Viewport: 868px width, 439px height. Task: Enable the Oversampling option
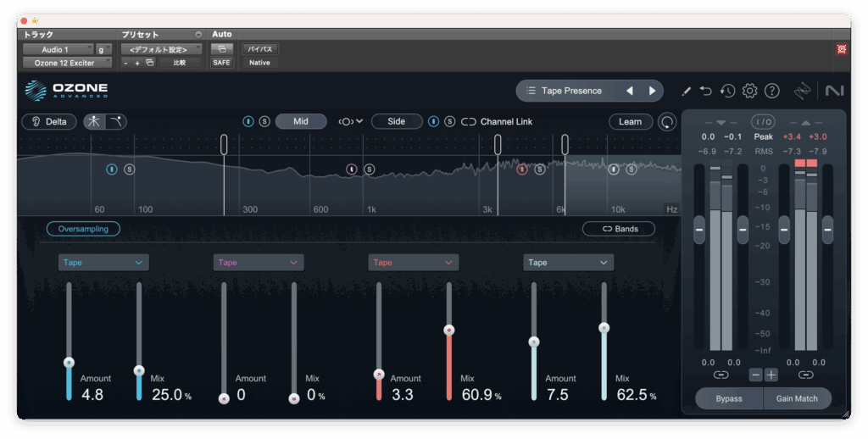[x=83, y=229]
